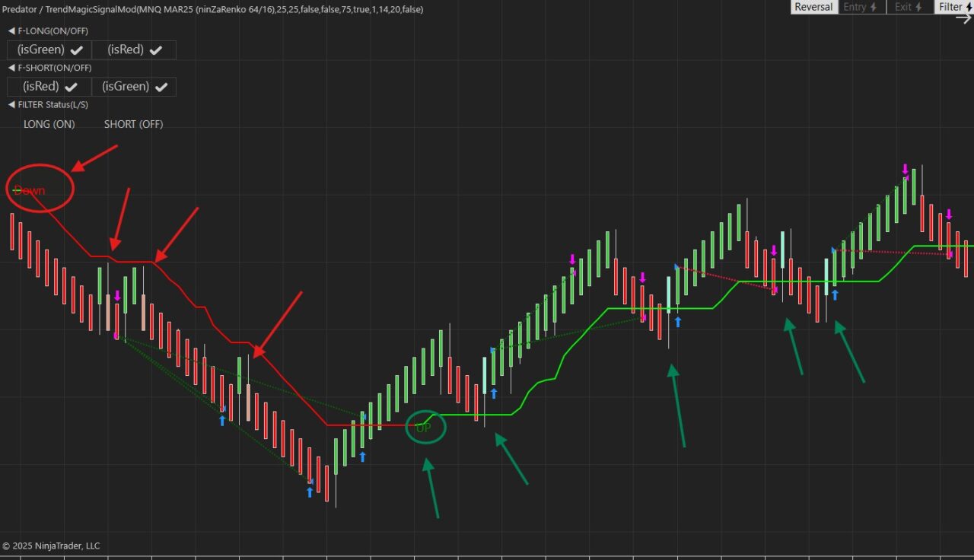Click magenta down arrow at chart's highest peak

[x=905, y=169]
